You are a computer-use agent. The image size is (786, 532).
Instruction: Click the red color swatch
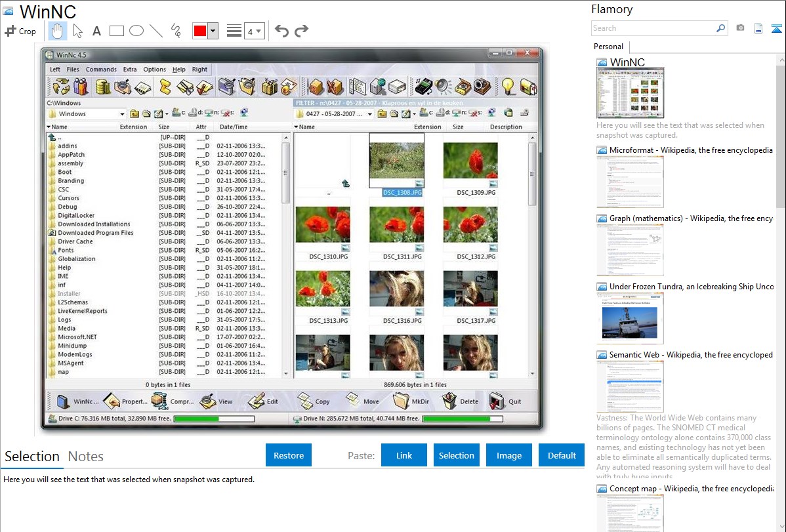[x=200, y=31]
